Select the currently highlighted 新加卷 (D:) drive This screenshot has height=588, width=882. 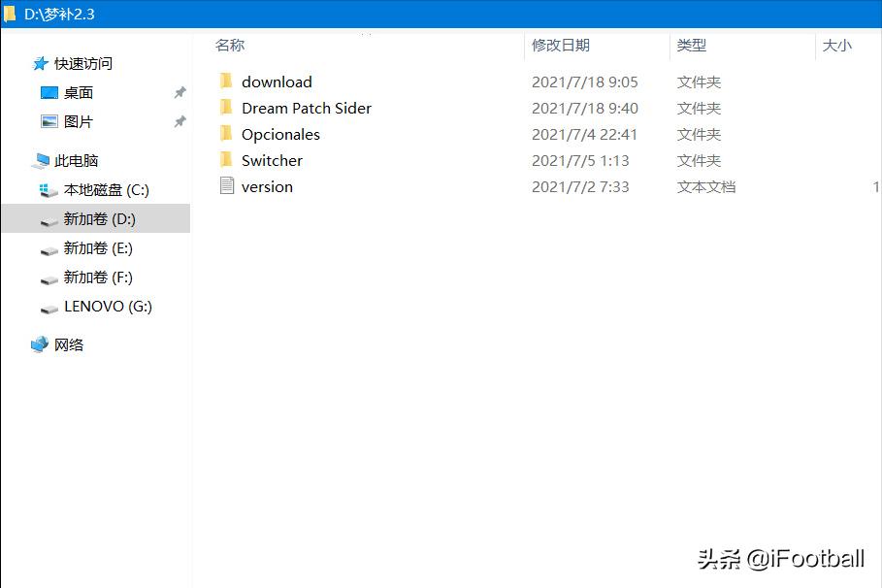click(98, 219)
